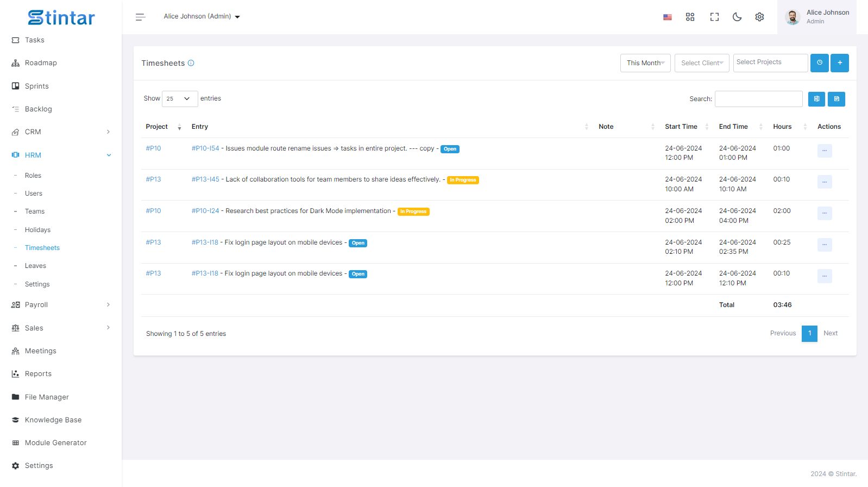Open the bottom Settings gear icon
The width and height of the screenshot is (868, 487).
[x=15, y=466]
